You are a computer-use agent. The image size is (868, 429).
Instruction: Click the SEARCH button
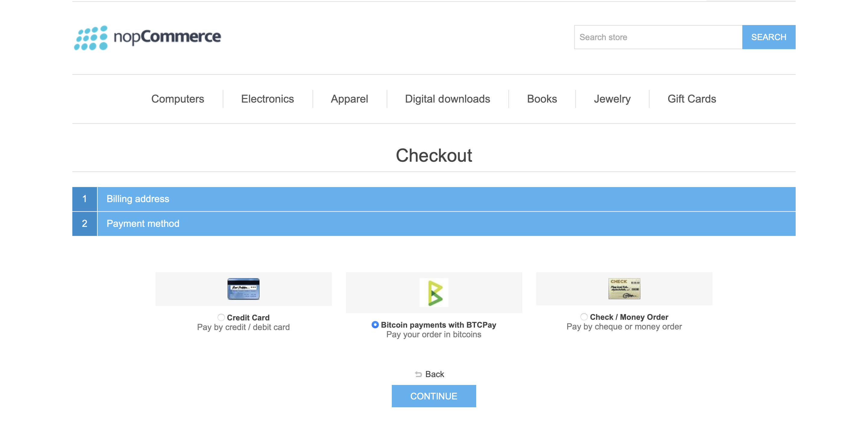click(769, 37)
